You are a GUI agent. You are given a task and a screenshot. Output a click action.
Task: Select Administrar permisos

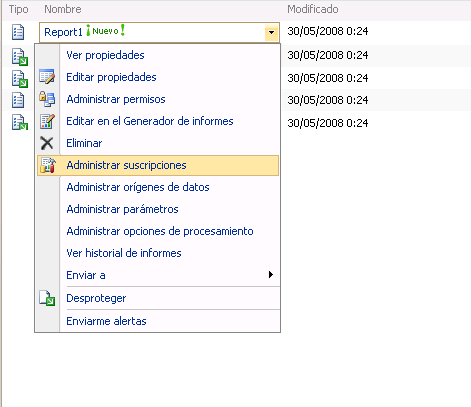point(116,99)
